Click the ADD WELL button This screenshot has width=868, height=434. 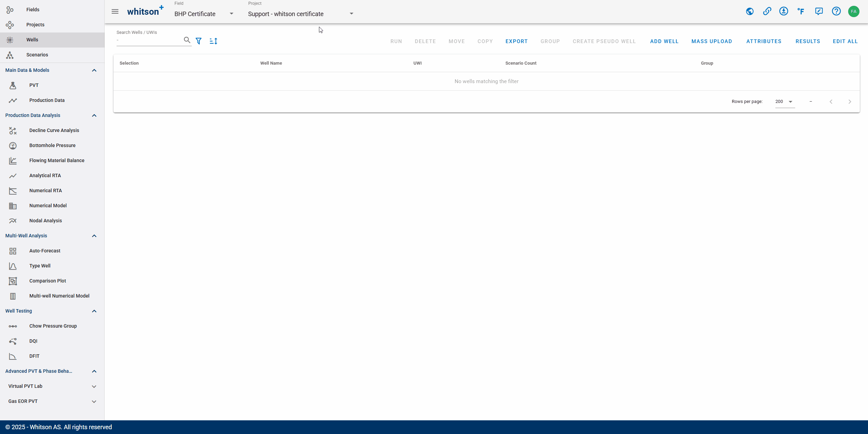pos(664,41)
